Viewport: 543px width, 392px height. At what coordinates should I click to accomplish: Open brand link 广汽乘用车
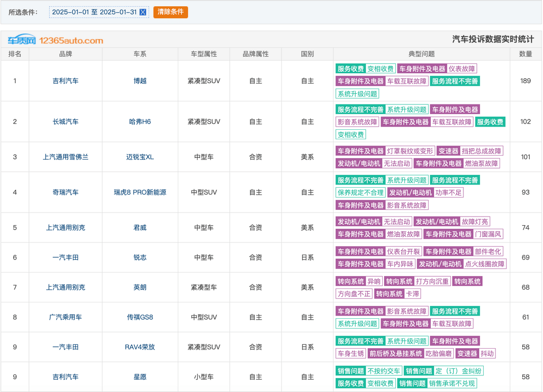point(66,317)
